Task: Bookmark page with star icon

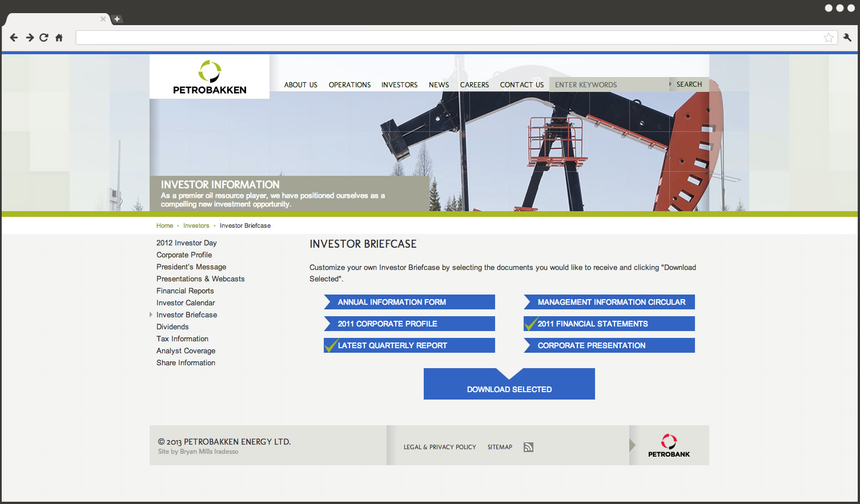Action: pos(829,38)
